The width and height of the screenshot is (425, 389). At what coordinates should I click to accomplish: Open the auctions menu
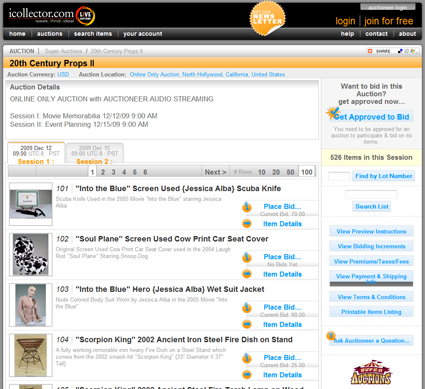point(50,34)
